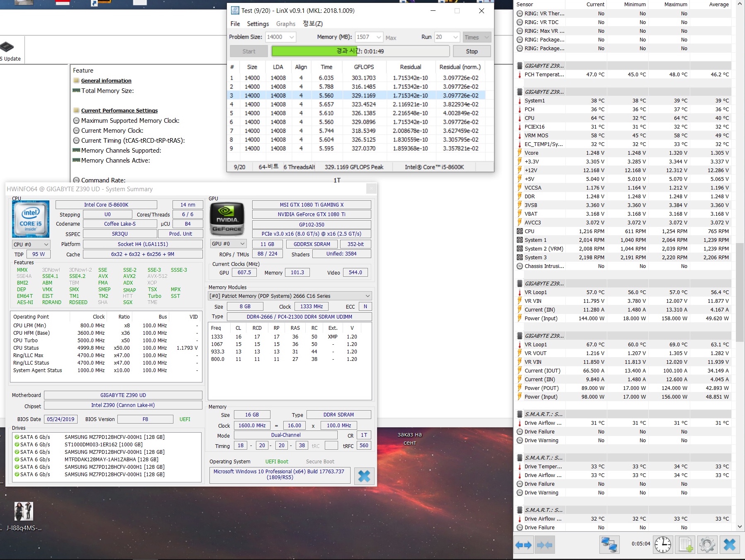745x560 pixels.
Task: Click the LinX elapsed time progress bar
Action: tap(360, 51)
